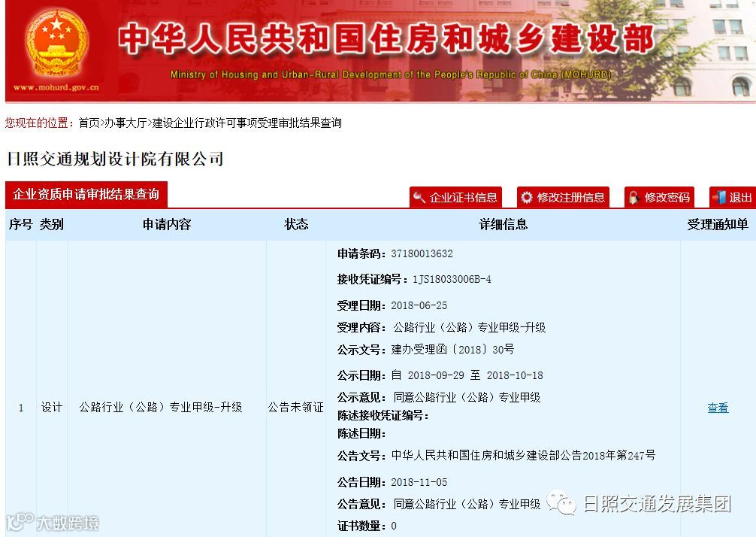Click publicity start date 2018-09-29

click(436, 375)
